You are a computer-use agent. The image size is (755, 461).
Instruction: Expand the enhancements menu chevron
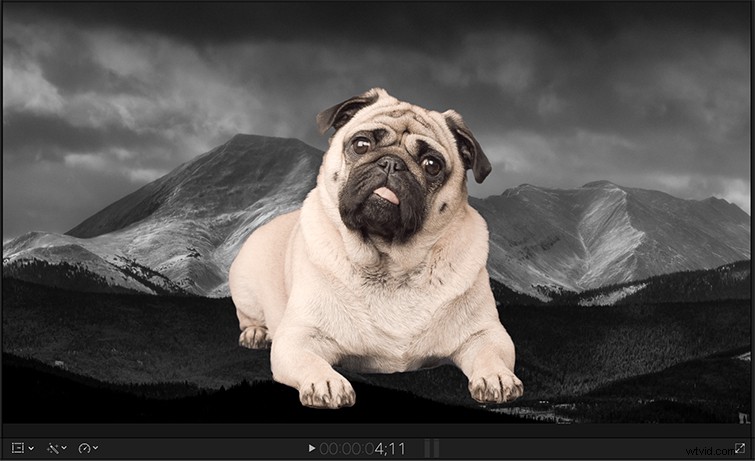tap(64, 448)
